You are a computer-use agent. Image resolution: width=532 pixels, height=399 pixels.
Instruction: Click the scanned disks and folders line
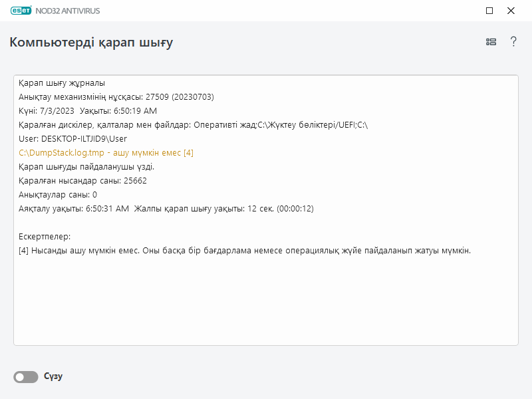coord(193,125)
